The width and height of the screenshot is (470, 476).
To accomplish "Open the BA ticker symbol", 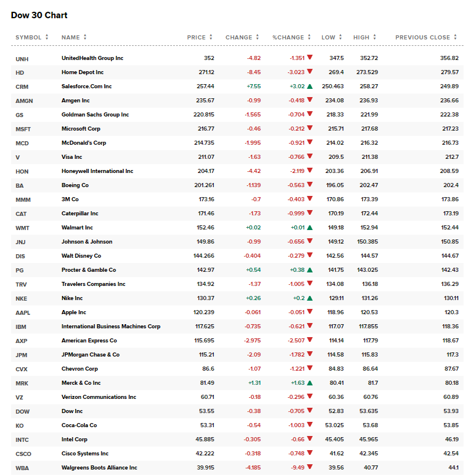I will tap(19, 186).
